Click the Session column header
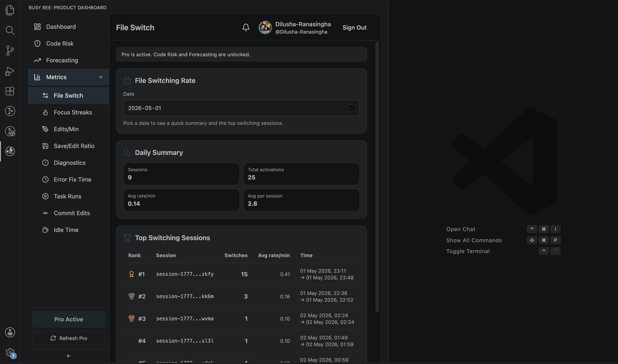Viewport: 618px width, 364px height. [166, 255]
